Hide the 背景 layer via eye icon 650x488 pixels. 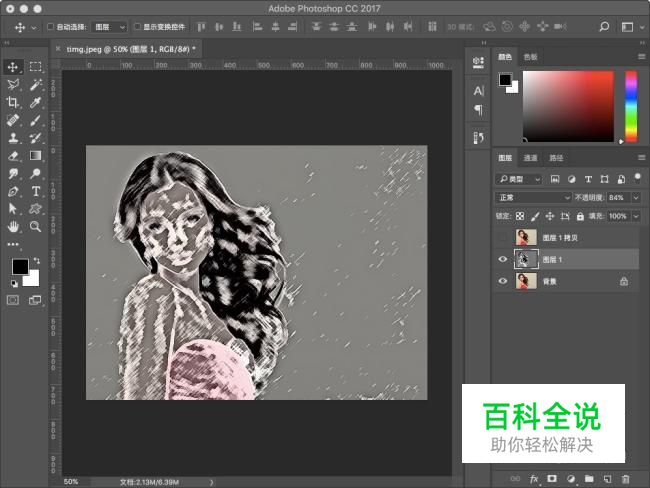pos(503,282)
